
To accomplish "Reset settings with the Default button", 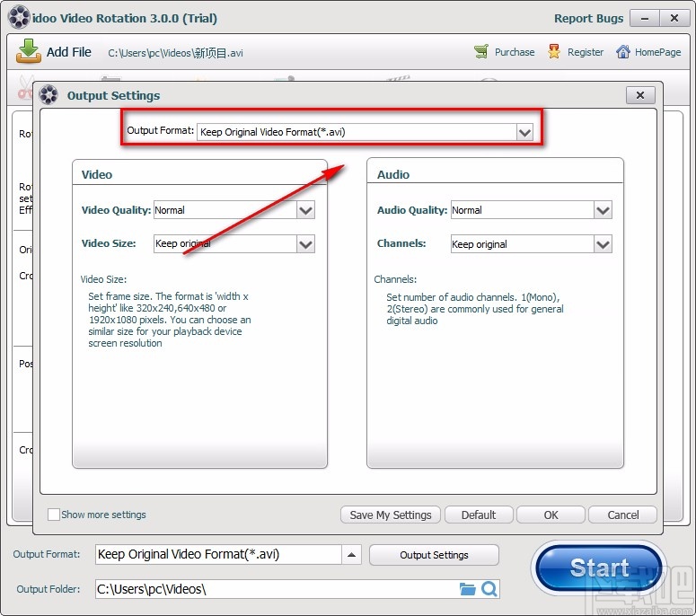I will (x=479, y=515).
